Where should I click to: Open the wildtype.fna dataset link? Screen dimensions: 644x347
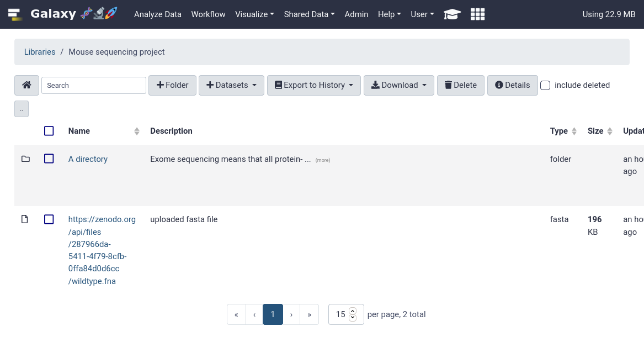(x=102, y=250)
